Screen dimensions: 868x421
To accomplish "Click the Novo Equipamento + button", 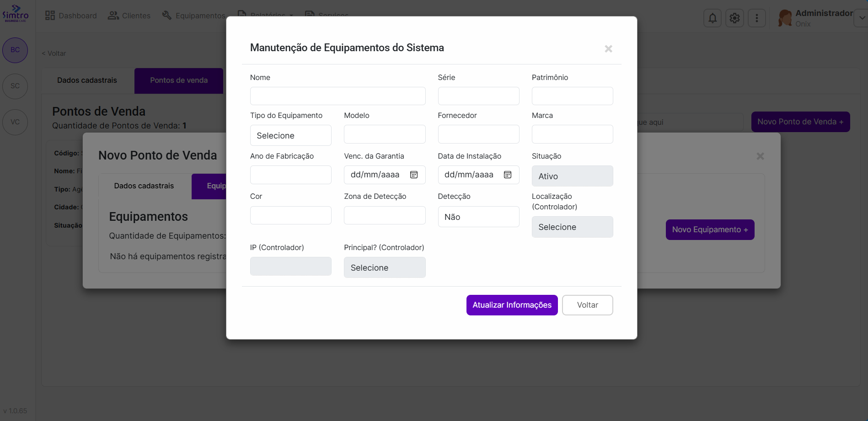I will 709,230.
